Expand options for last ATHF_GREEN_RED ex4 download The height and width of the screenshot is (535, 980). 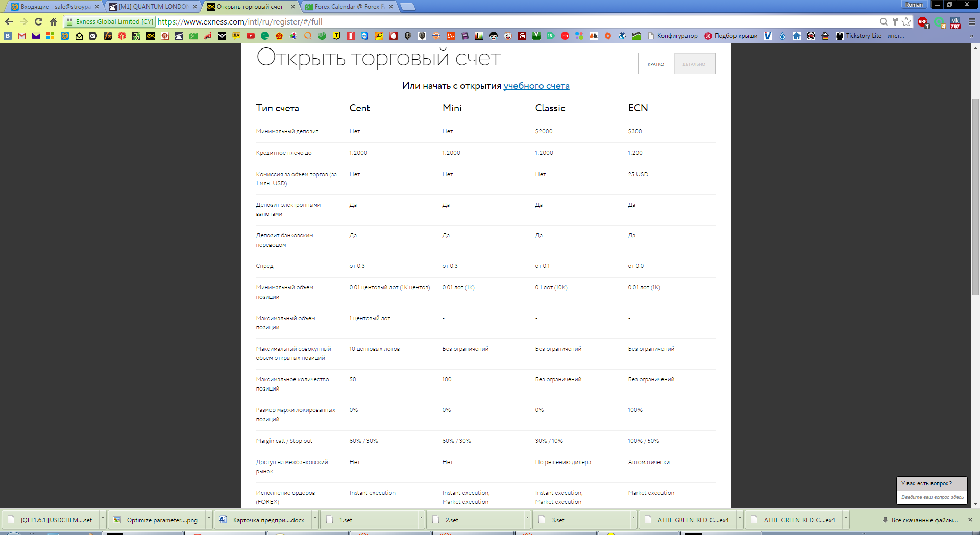click(846, 520)
